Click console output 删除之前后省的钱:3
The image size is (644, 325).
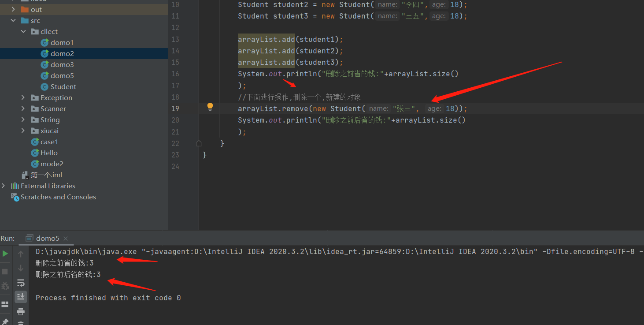[68, 274]
